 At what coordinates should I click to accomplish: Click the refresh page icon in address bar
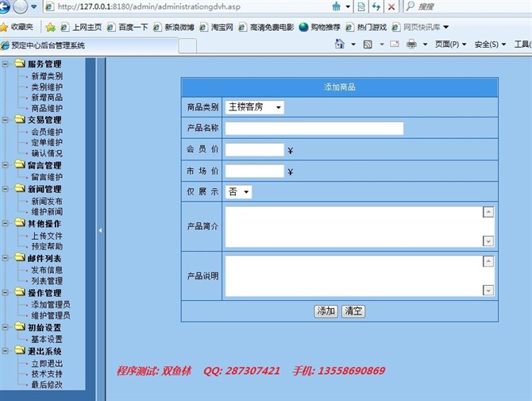(x=376, y=6)
